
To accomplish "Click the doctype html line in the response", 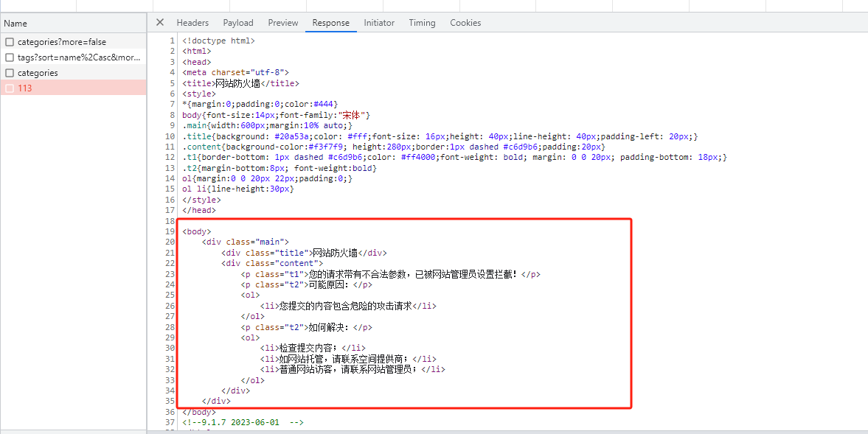I will [x=218, y=41].
